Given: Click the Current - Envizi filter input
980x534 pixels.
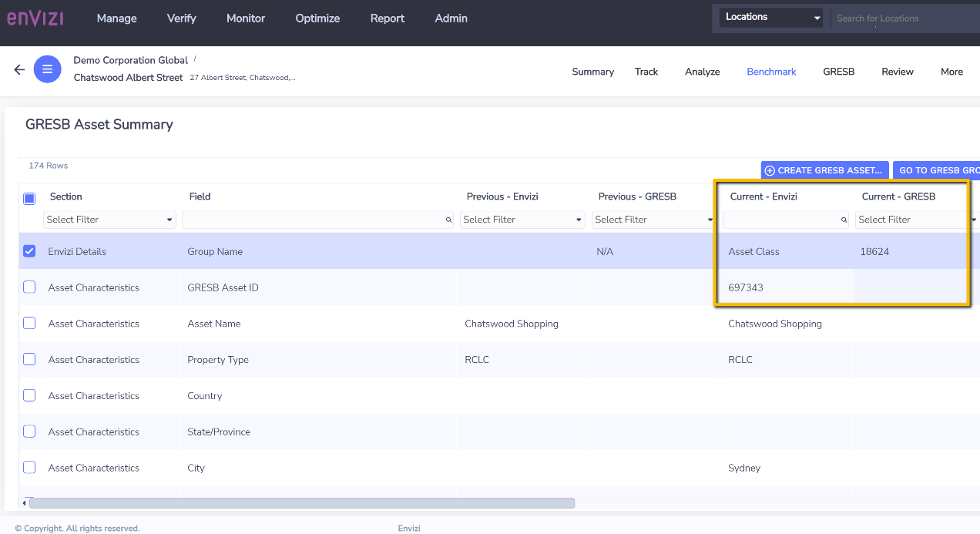Looking at the screenshot, I should click(x=786, y=220).
